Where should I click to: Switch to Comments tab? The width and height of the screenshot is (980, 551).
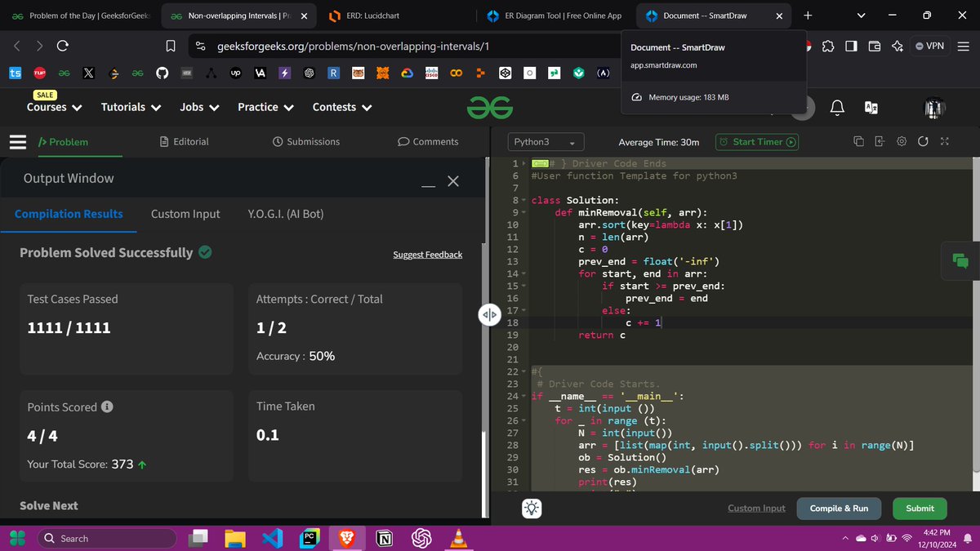(x=428, y=141)
